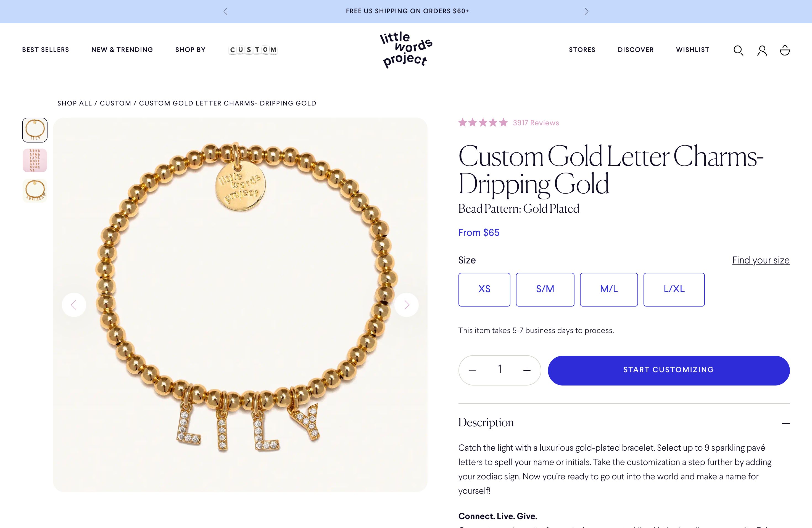This screenshot has width=812, height=528.
Task: Select the S/M size option
Action: click(x=545, y=290)
